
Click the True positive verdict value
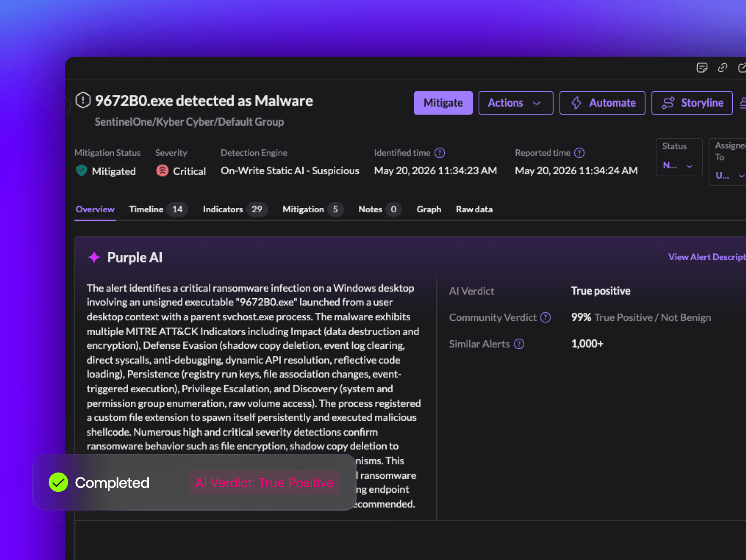click(x=601, y=291)
